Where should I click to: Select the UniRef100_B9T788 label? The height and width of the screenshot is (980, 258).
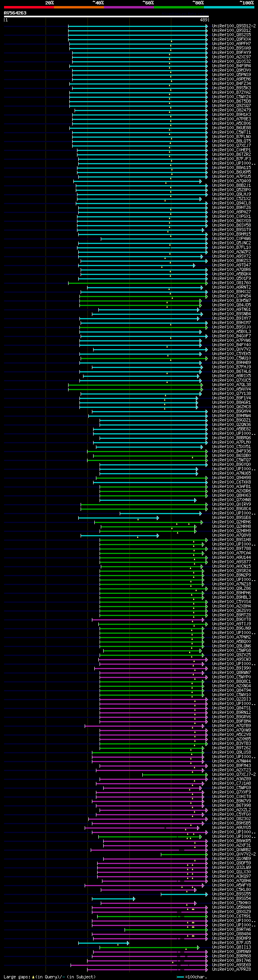pyautogui.click(x=231, y=548)
